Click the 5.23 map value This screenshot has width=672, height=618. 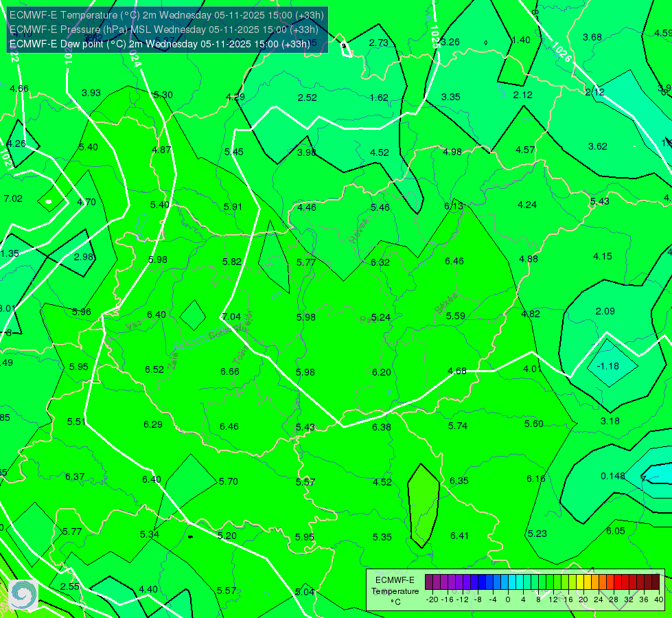[537, 534]
